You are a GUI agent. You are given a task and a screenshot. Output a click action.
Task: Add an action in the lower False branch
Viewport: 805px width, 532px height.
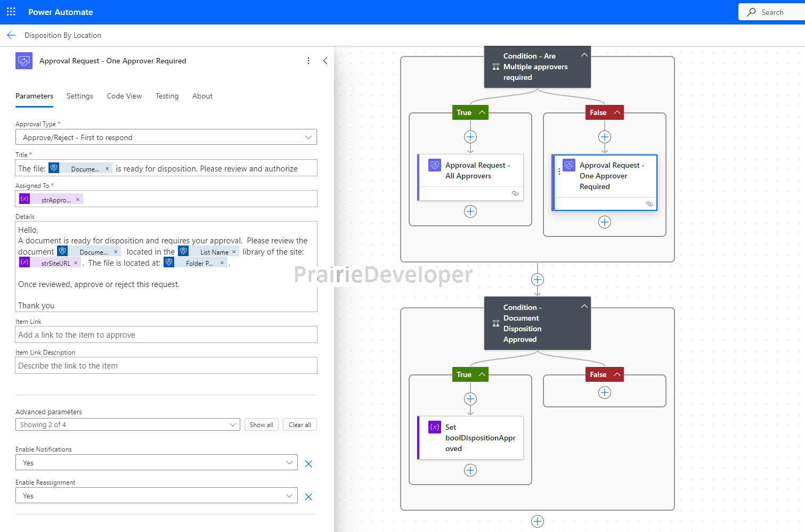point(605,392)
